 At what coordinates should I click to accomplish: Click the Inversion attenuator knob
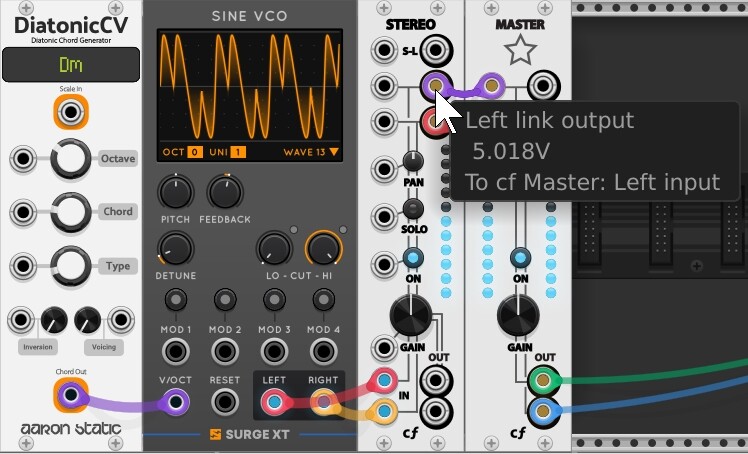(54, 320)
